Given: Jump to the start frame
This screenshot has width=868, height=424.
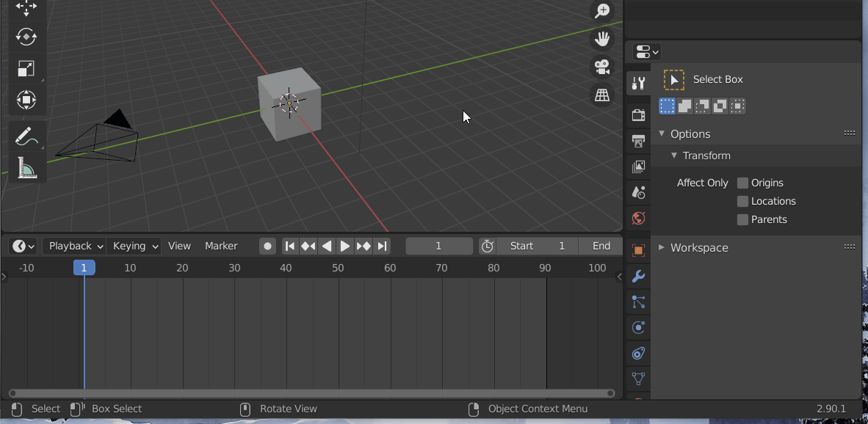Looking at the screenshot, I should pos(289,246).
